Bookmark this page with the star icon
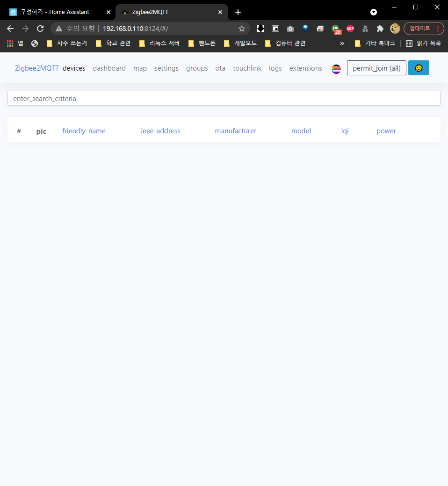 click(242, 29)
